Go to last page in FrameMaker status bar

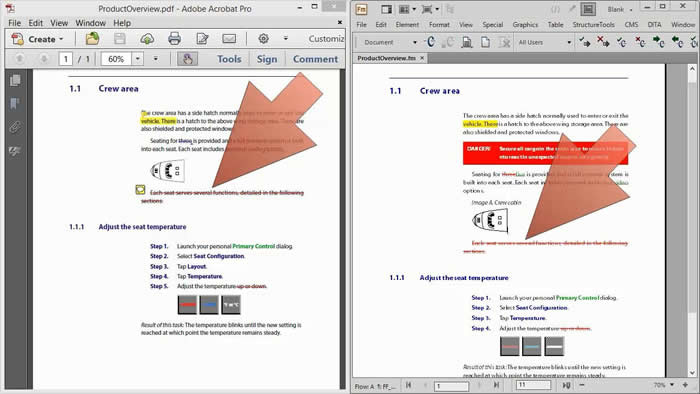pyautogui.click(x=497, y=385)
